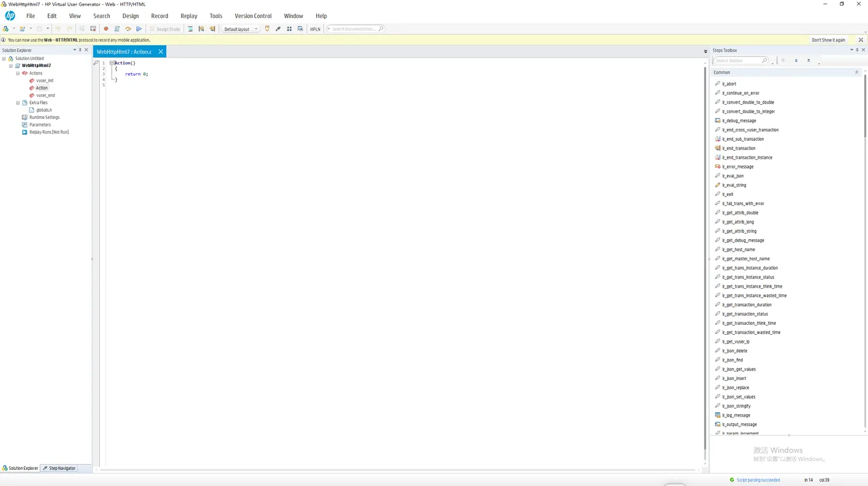Click the Don't Show it again link
Image resolution: width=868 pixels, height=486 pixels.
coord(828,40)
